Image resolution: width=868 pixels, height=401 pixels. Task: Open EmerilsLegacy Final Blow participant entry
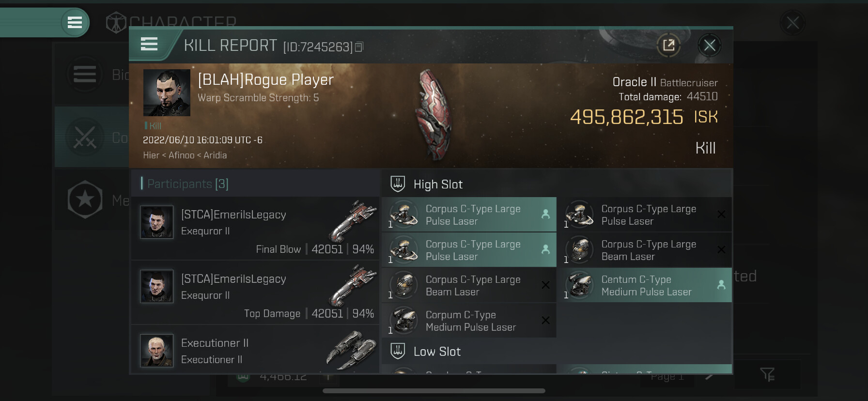(255, 228)
